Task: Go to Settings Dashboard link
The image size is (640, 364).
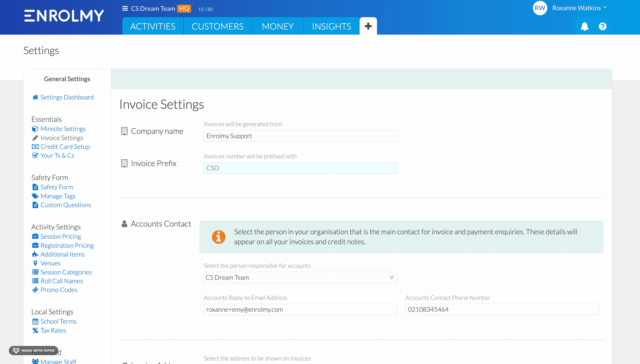Action: coord(67,97)
